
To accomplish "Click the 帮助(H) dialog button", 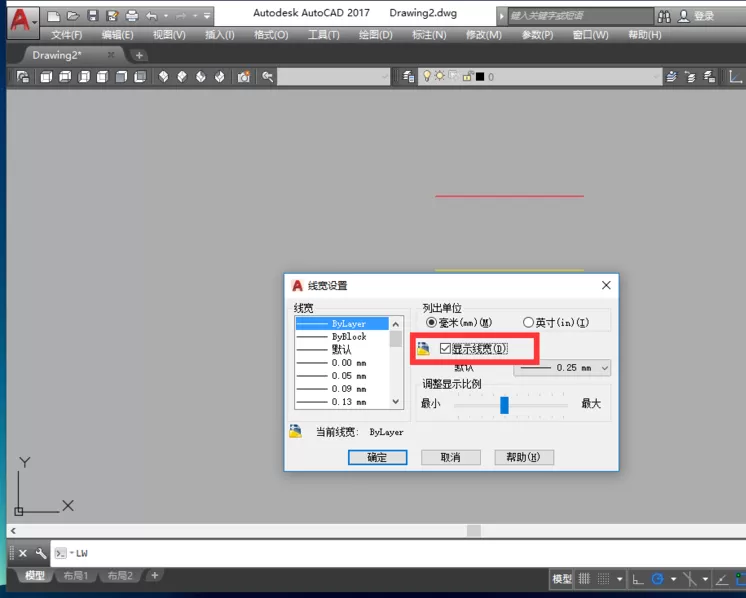I will (524, 457).
